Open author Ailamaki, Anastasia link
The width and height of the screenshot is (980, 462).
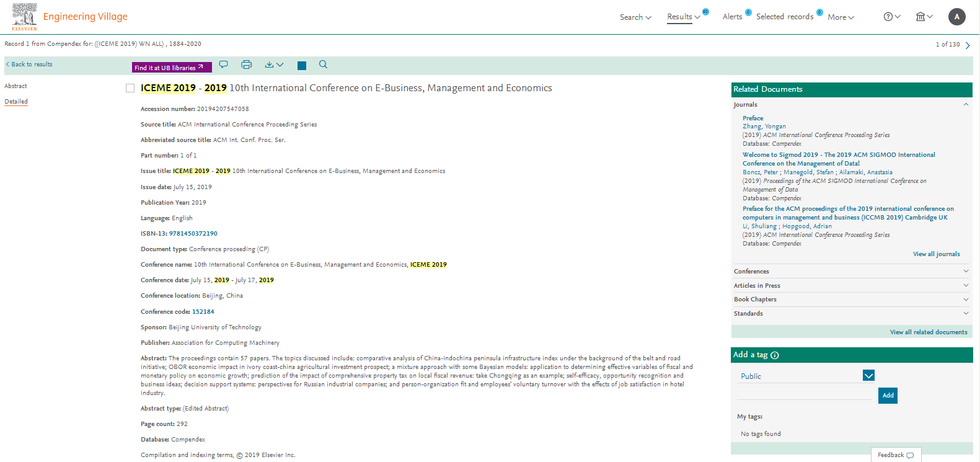[x=866, y=172]
